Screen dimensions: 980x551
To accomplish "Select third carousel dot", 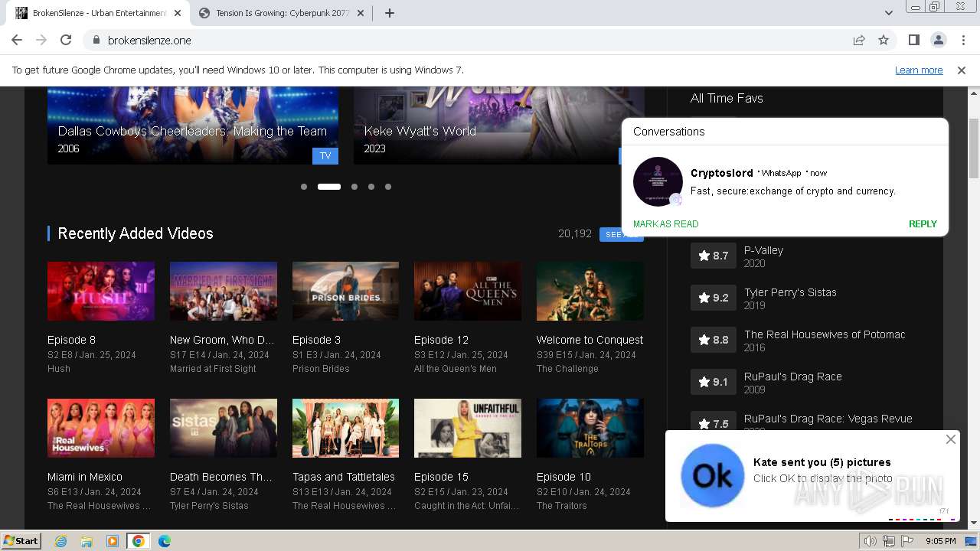I will pyautogui.click(x=354, y=187).
